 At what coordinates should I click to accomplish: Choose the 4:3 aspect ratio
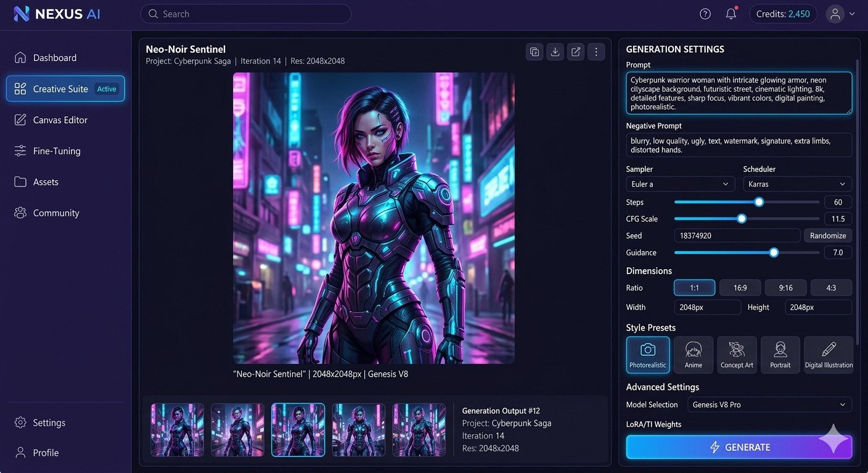(831, 288)
